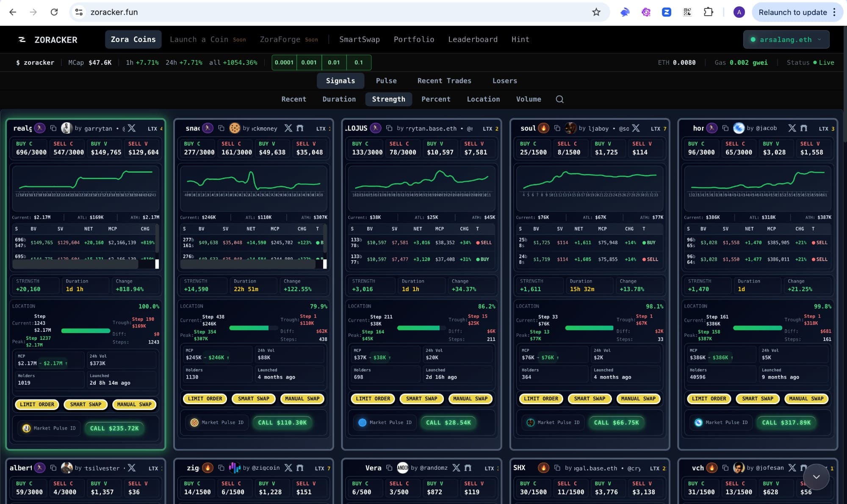Open Farcaster arch icon on the hor card
This screenshot has width=847, height=504.
(x=804, y=128)
